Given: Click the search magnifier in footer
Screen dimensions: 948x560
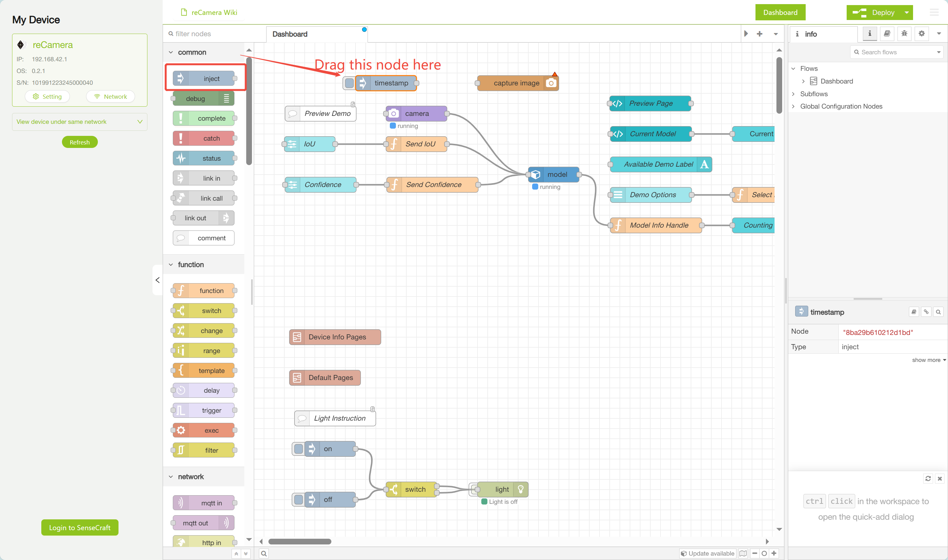Looking at the screenshot, I should coord(264,553).
